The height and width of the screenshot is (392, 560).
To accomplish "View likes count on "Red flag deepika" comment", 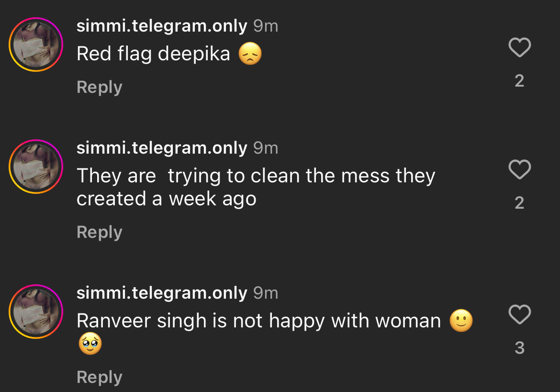I will point(519,81).
